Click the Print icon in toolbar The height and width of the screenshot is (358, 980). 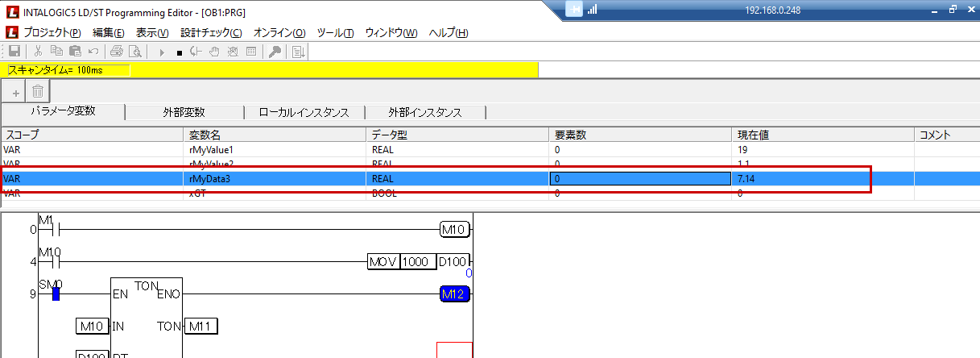(x=117, y=52)
